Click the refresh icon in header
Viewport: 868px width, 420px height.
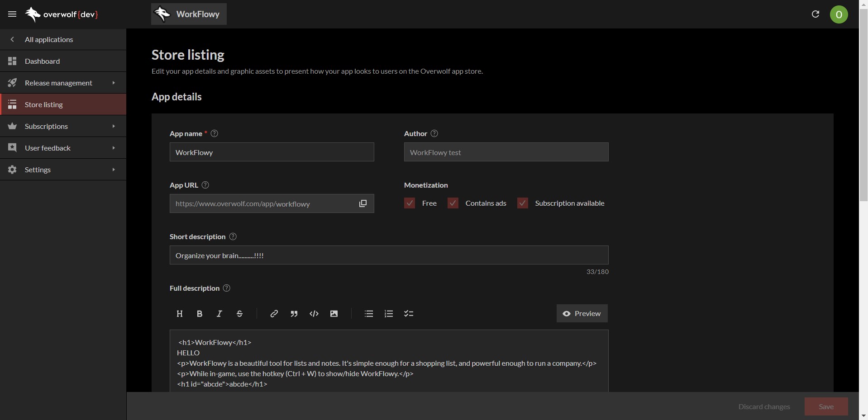point(816,14)
